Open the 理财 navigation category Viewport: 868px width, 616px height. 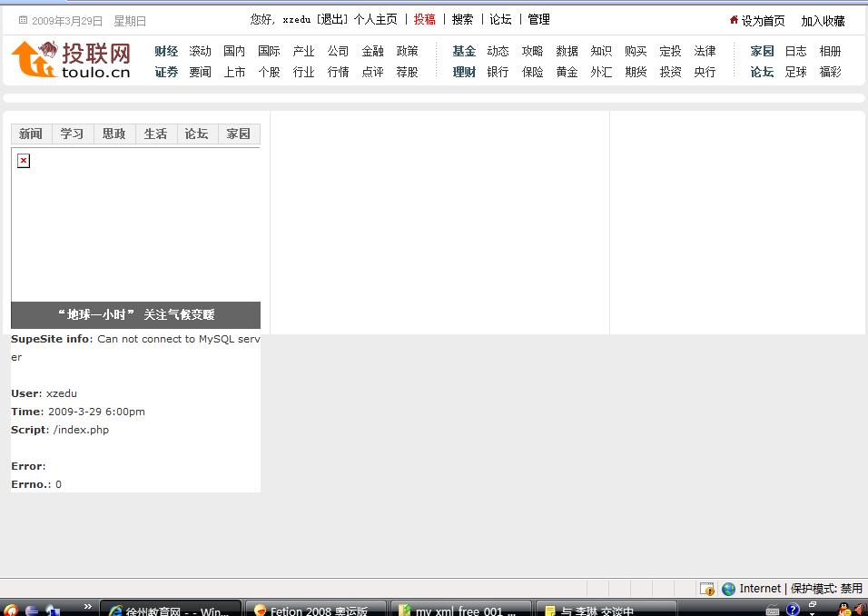pyautogui.click(x=464, y=72)
